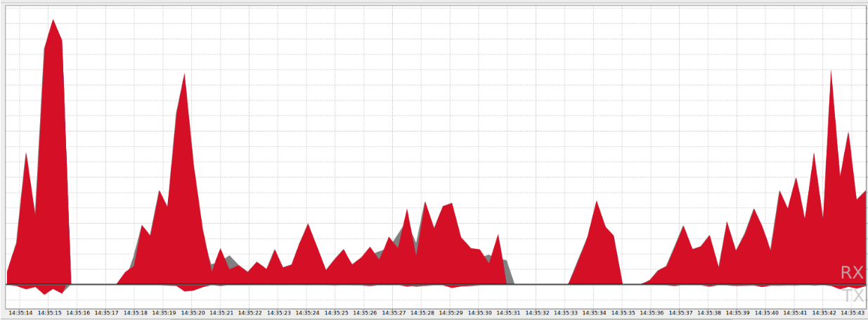
Task: Select the 14:35:16 time axis label
Action: [x=78, y=312]
